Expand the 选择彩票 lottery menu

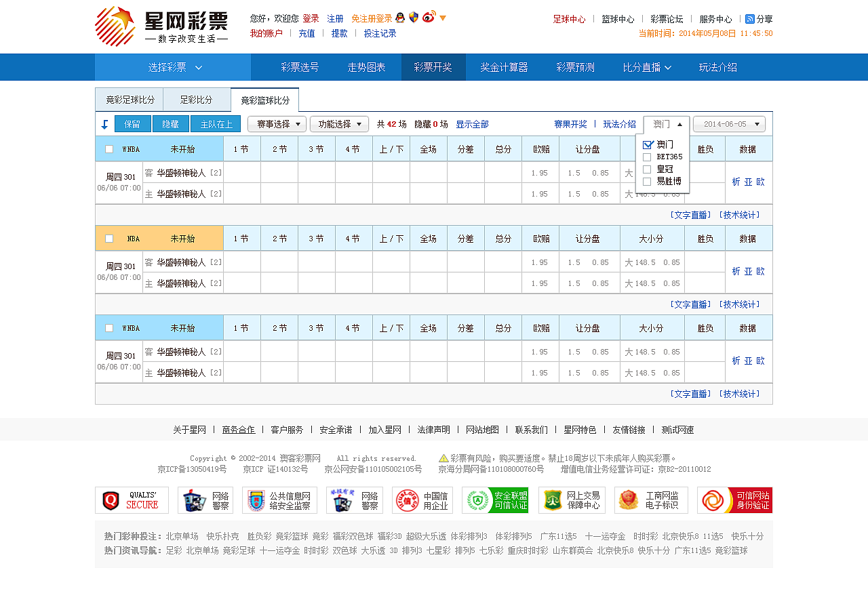[x=173, y=68]
